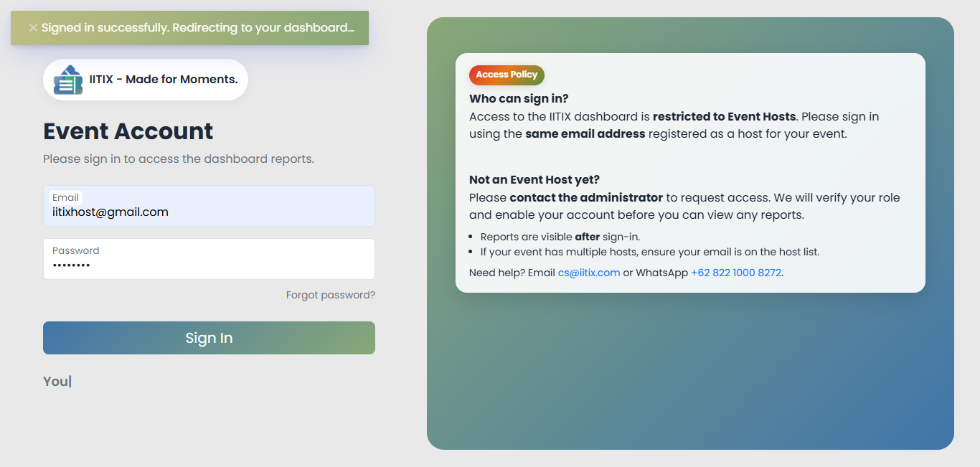Click the "Not an Event Host yet?" heading
This screenshot has height=467, width=980.
pos(534,179)
